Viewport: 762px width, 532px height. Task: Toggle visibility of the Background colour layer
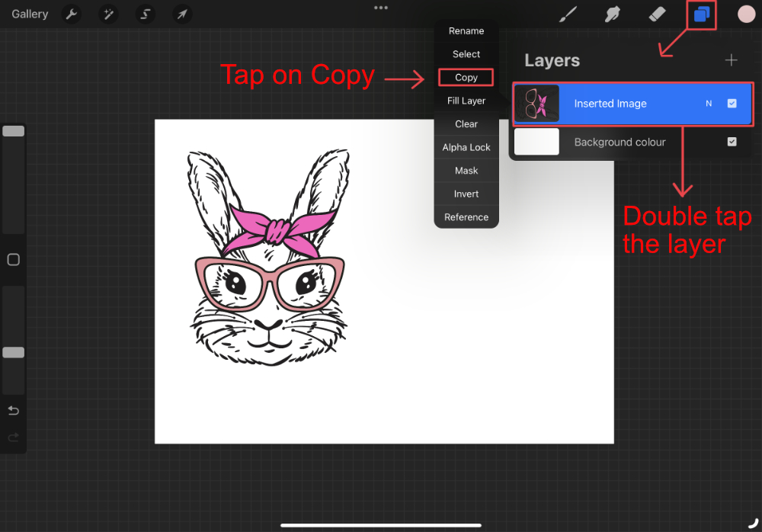click(x=732, y=142)
